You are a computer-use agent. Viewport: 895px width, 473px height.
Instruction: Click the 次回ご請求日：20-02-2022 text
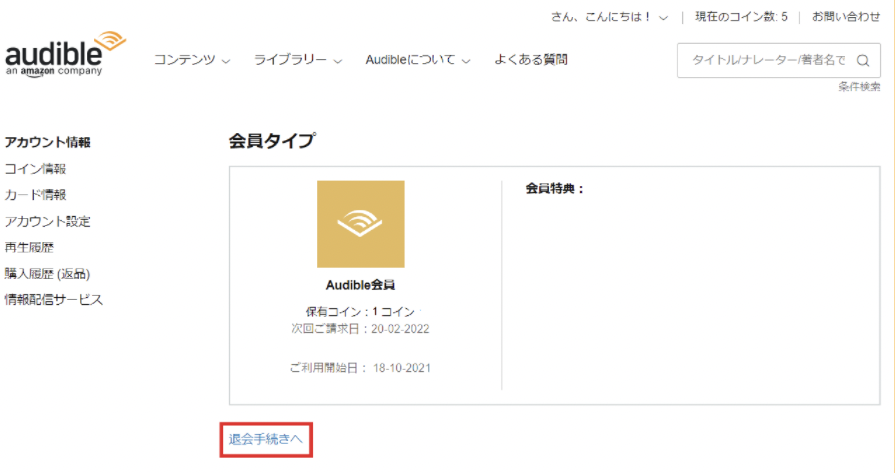click(x=360, y=329)
